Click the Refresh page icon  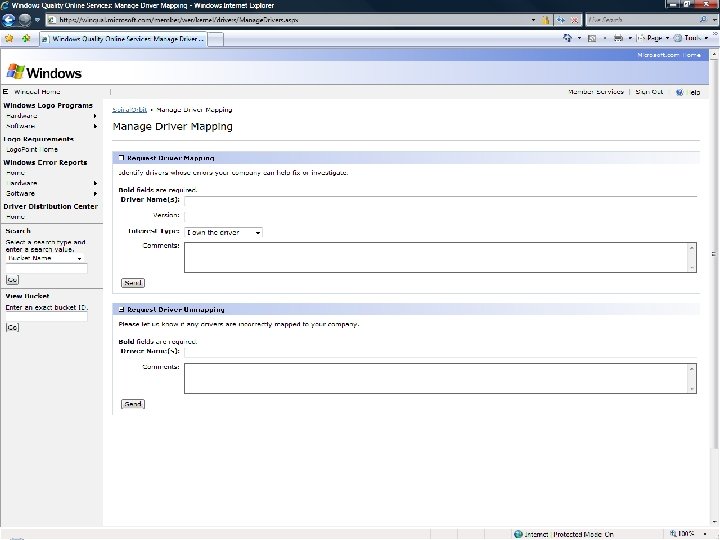coord(561,20)
